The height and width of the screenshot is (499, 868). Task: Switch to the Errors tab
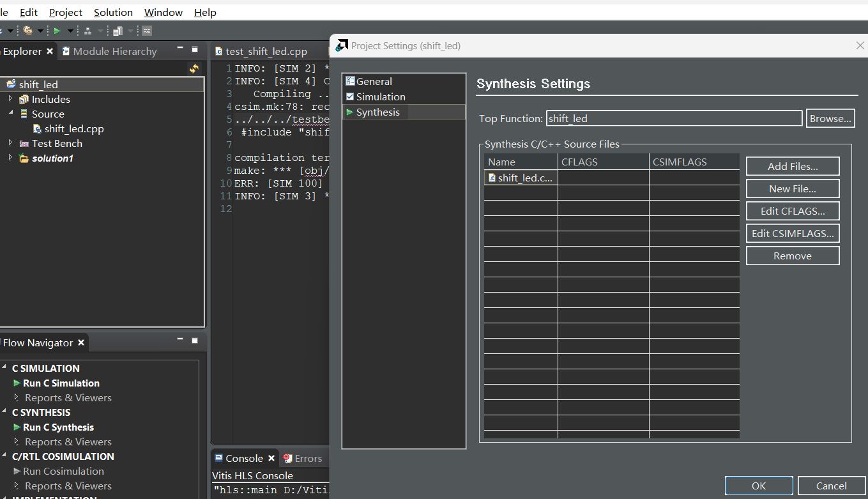303,458
